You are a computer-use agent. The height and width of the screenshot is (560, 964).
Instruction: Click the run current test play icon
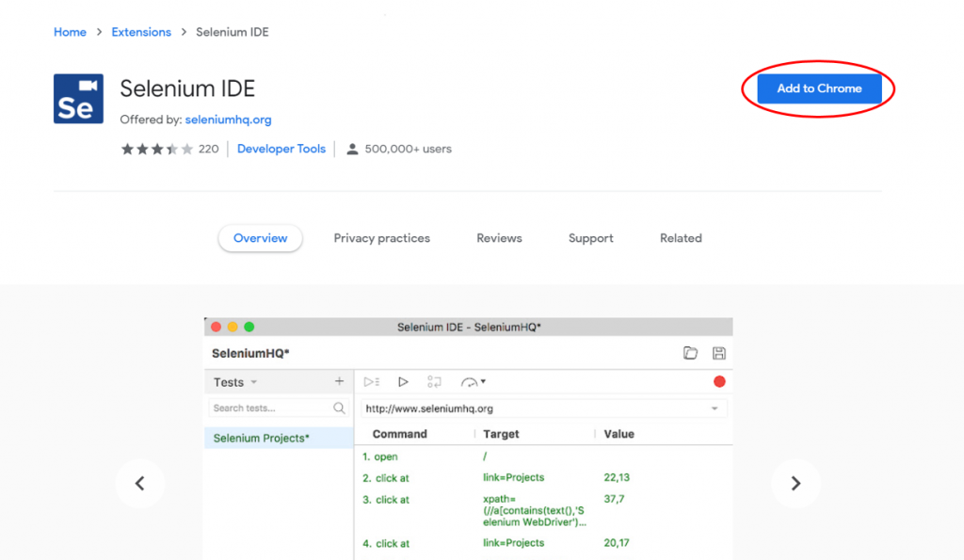point(403,382)
